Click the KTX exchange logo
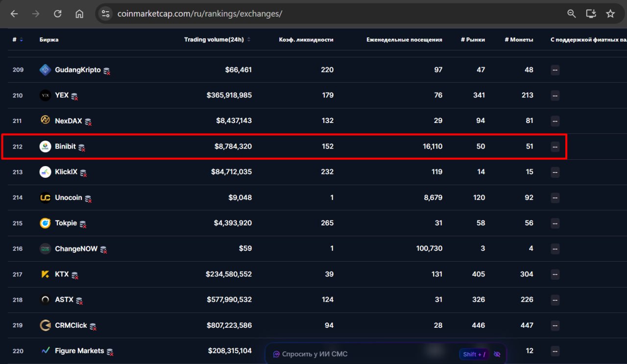Screen dimensions: 627x364 (x=45, y=274)
